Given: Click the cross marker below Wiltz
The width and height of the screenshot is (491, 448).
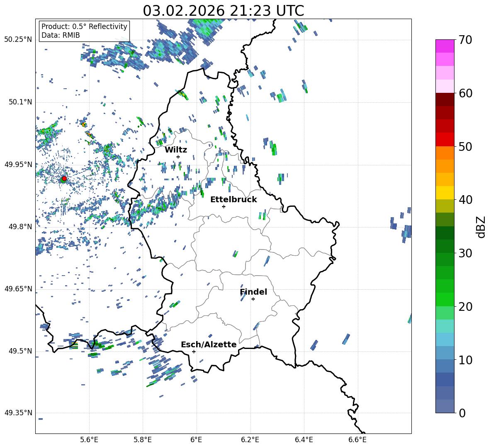Looking at the screenshot, I should pos(178,157).
